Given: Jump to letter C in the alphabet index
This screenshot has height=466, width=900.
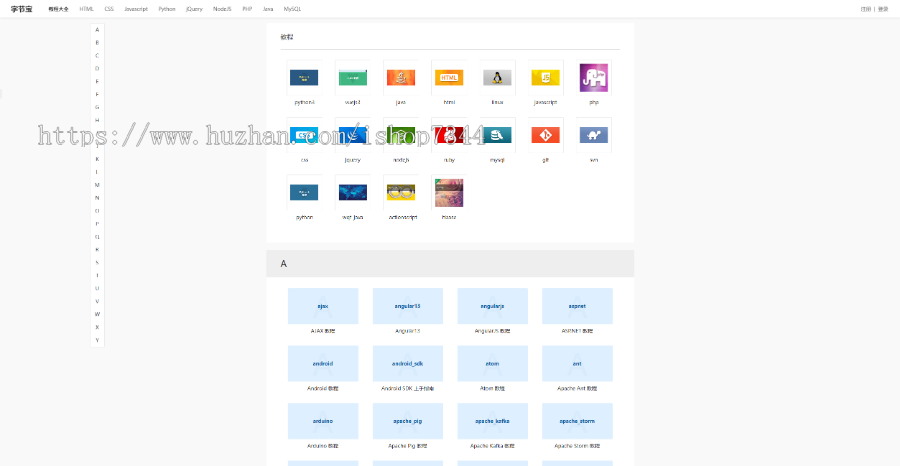Looking at the screenshot, I should click(97, 56).
